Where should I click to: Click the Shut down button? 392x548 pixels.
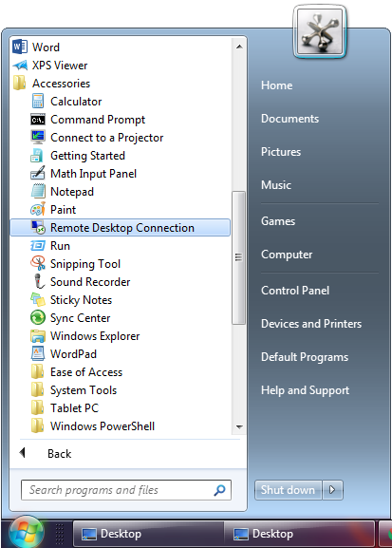(x=288, y=490)
